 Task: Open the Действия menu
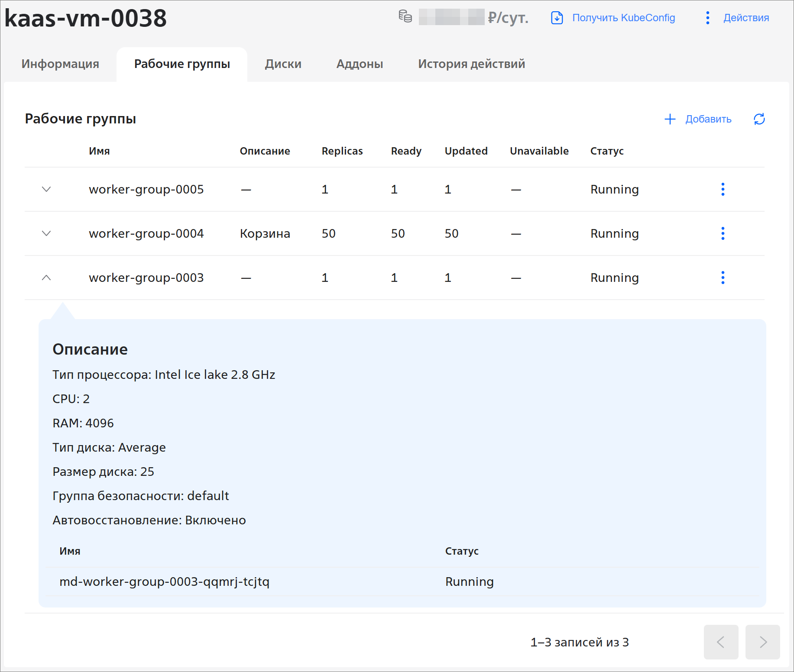point(746,18)
